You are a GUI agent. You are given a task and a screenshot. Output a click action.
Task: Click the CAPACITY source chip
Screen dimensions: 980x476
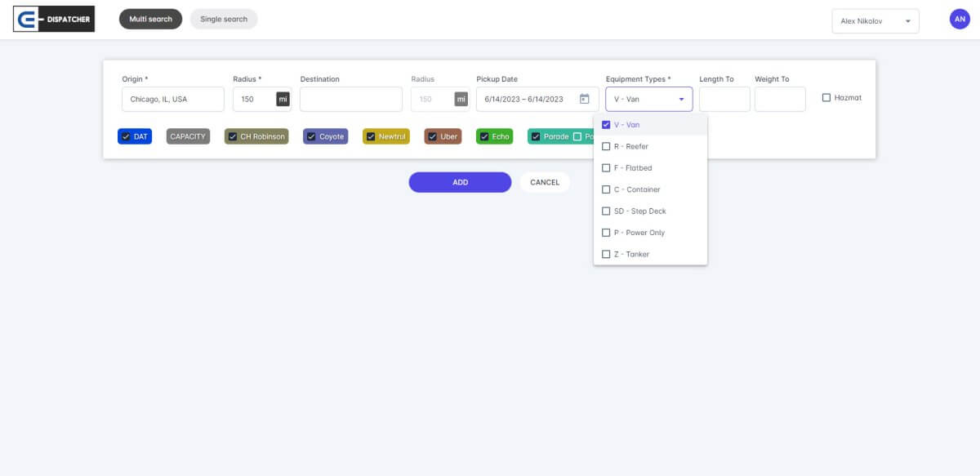[188, 136]
